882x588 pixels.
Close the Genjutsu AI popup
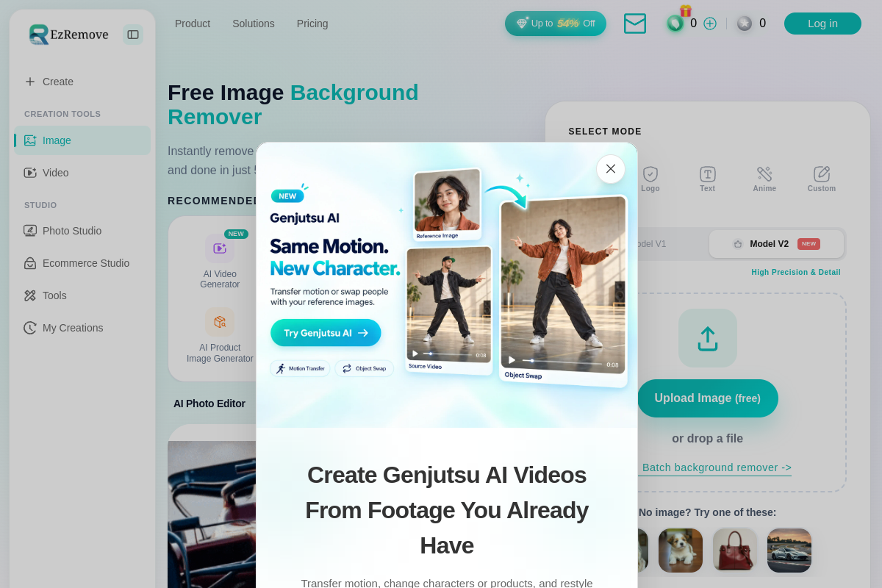point(611,169)
